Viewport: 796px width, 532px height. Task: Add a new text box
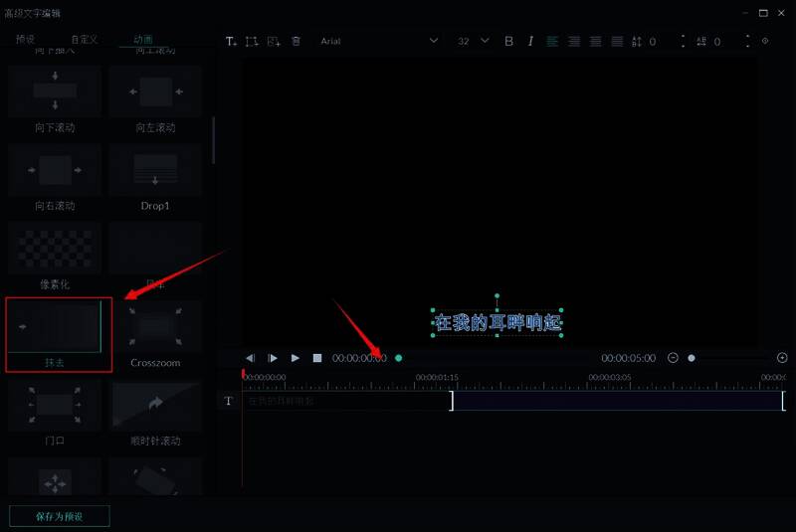231,42
